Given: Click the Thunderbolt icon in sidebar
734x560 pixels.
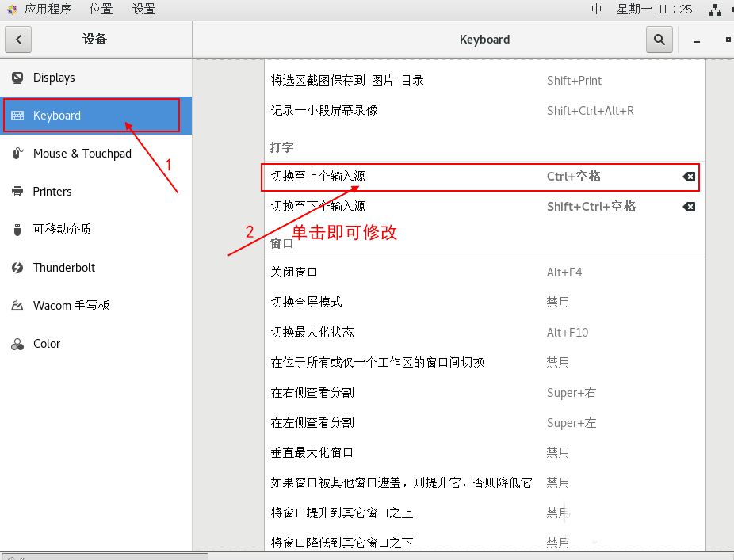Looking at the screenshot, I should click(17, 268).
